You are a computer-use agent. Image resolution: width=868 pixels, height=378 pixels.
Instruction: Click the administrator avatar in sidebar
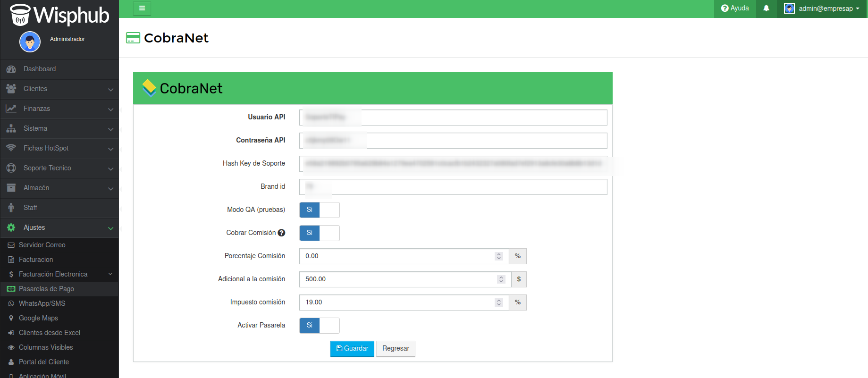[x=30, y=42]
